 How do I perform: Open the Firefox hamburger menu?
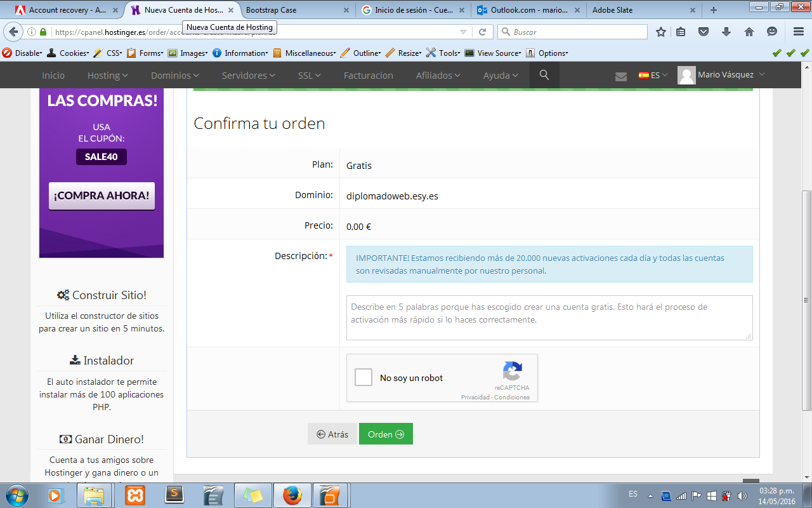click(x=799, y=32)
